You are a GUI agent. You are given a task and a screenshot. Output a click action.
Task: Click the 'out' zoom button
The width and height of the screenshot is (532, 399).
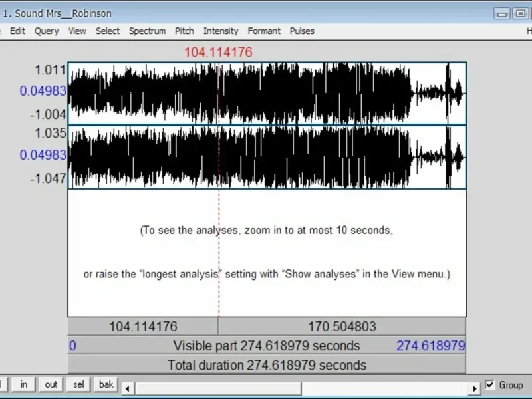point(51,384)
